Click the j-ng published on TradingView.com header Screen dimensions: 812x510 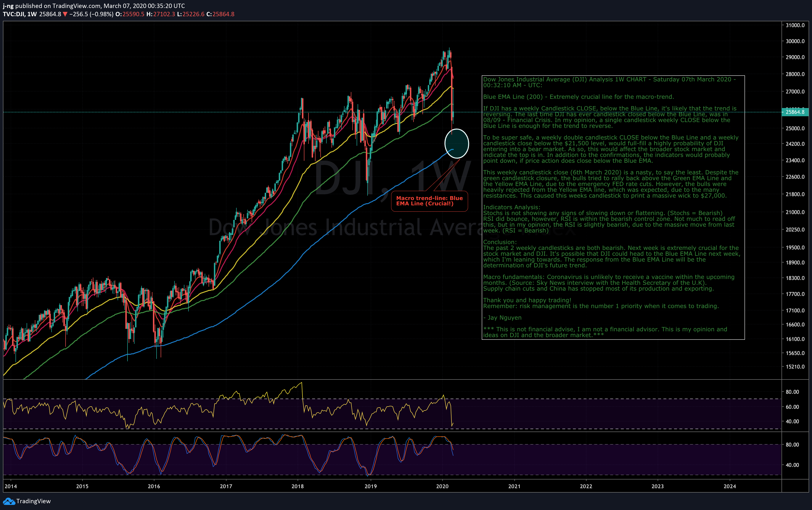pyautogui.click(x=94, y=6)
